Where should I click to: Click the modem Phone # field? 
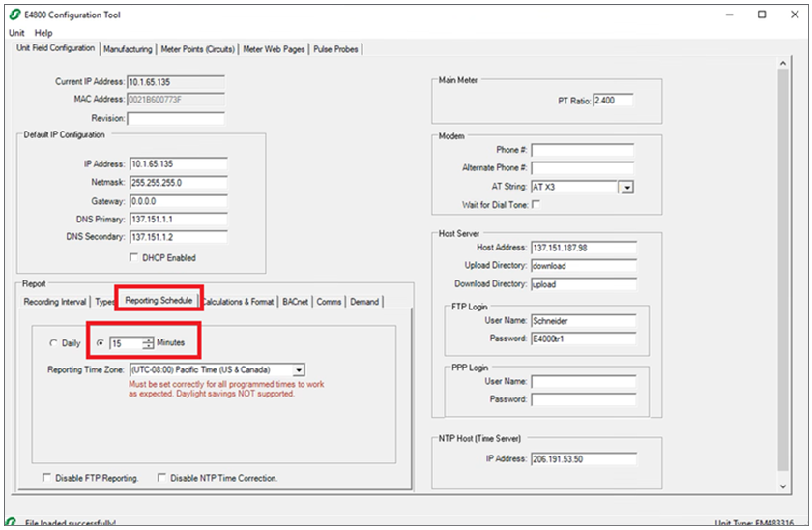tap(583, 150)
